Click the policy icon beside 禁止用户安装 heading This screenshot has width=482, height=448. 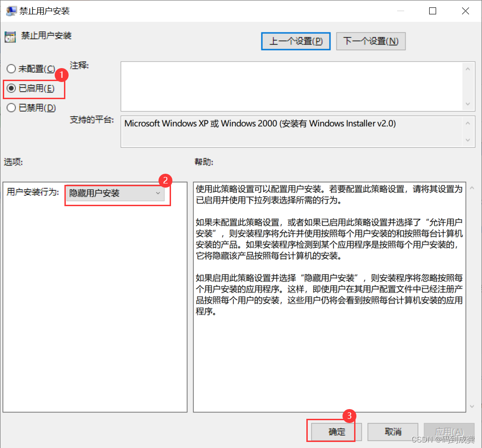pos(10,37)
